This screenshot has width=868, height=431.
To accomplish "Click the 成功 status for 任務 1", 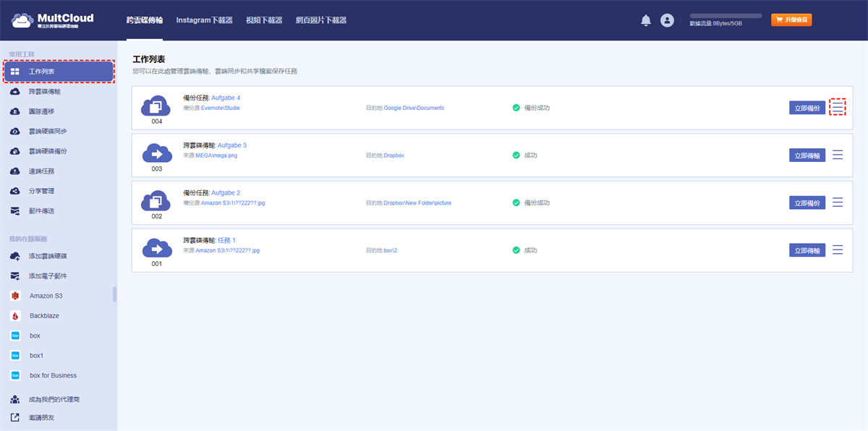I will (x=525, y=250).
